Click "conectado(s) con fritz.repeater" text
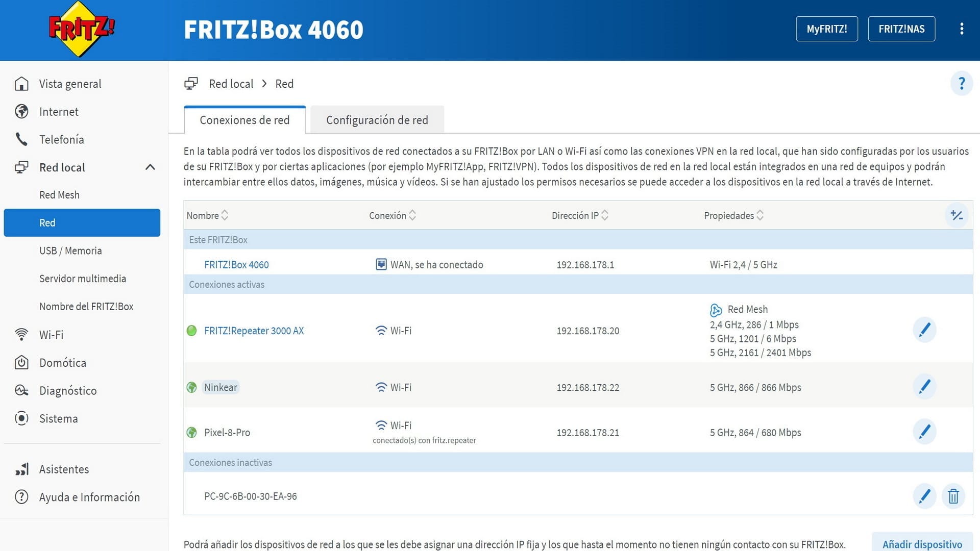This screenshot has height=551, width=980. 424,440
